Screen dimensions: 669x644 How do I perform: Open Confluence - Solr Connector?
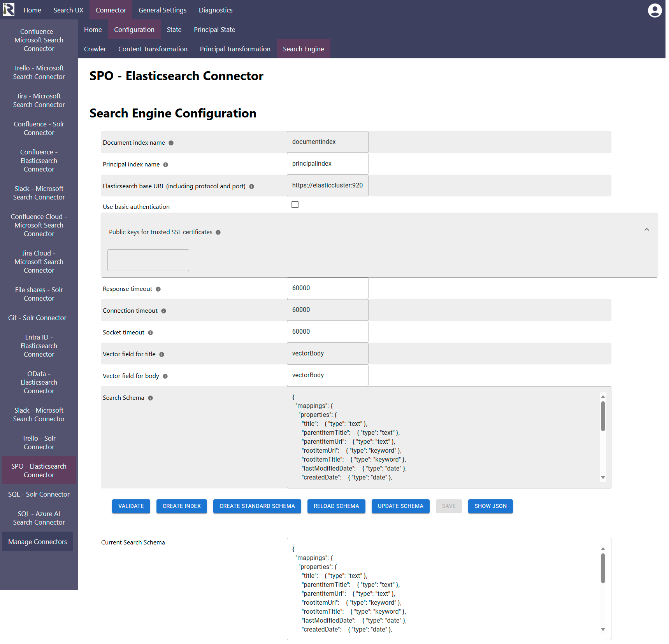(39, 128)
